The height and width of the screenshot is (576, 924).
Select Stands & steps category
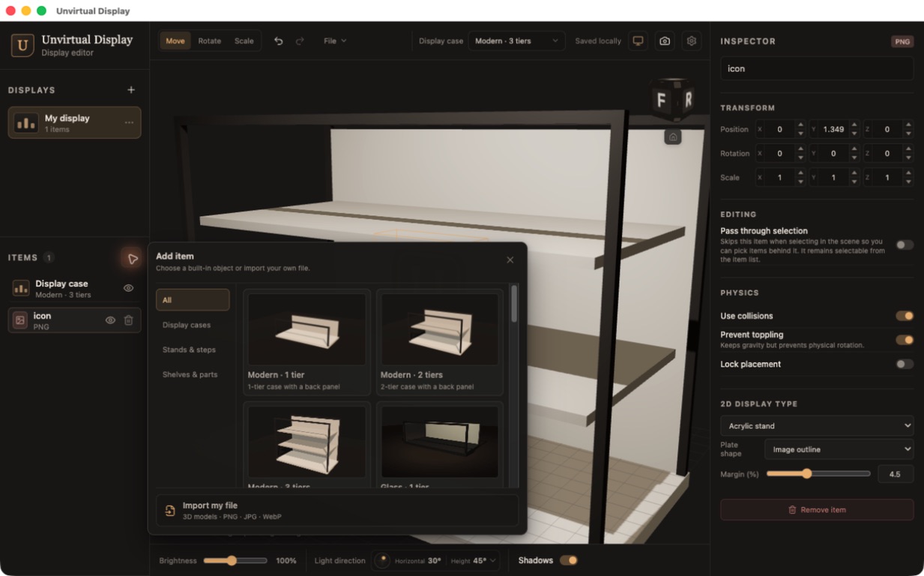193,349
